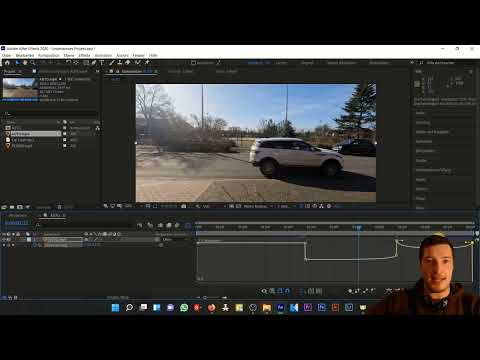Select the Puppet Pin tool
480x360 pixels.
147,63
